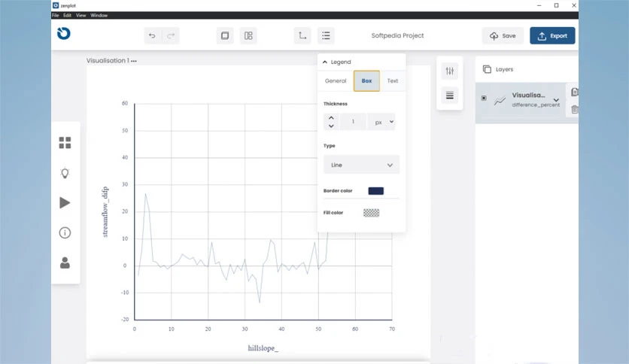Click the streamflow_difp axis label
Screen dimensions: 629x364
coord(105,211)
